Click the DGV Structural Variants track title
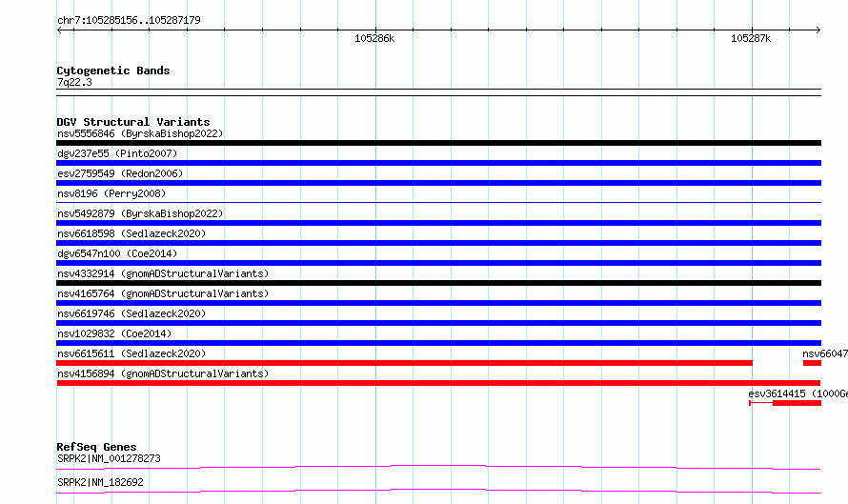848x504 pixels. 133,122
